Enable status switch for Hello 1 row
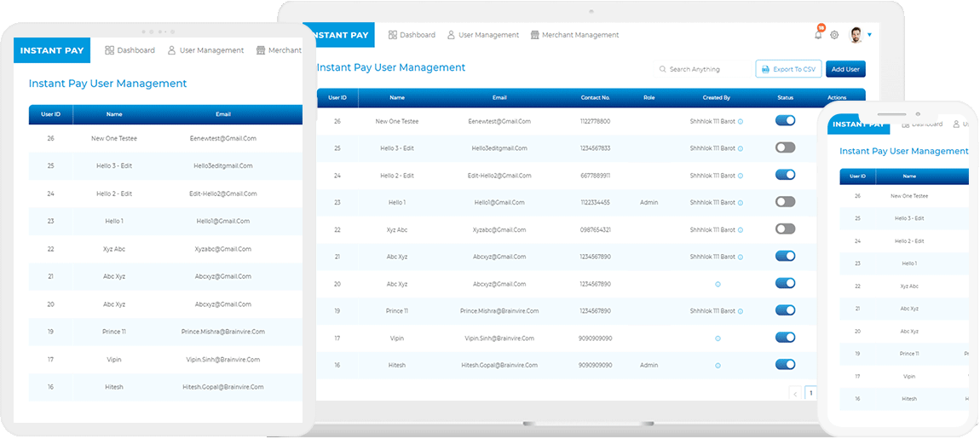 coord(785,202)
